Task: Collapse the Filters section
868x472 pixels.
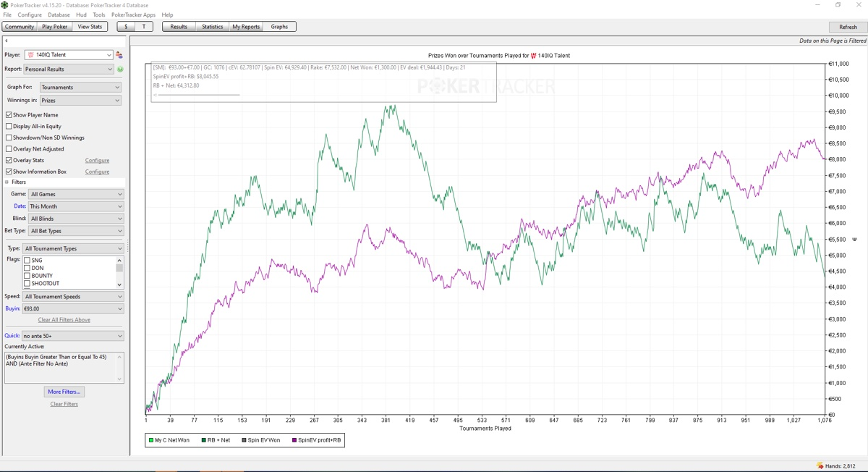Action: coord(7,182)
